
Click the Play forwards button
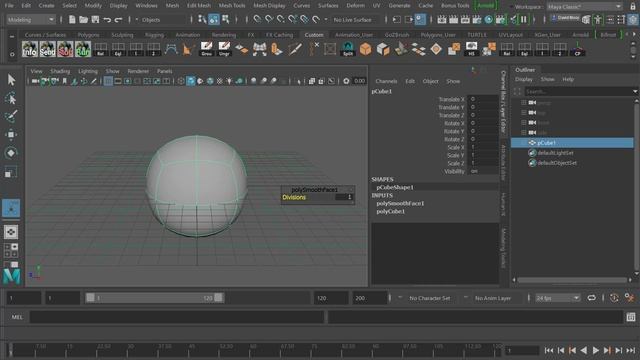point(596,350)
